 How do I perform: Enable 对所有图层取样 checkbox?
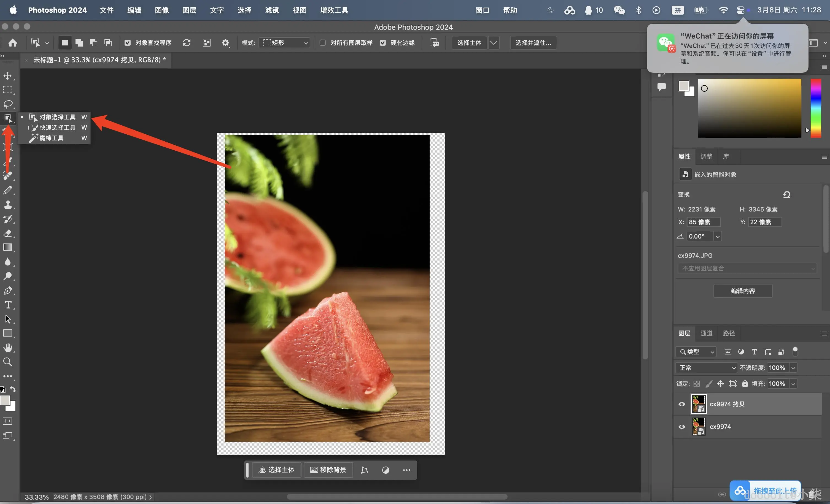[x=322, y=43]
